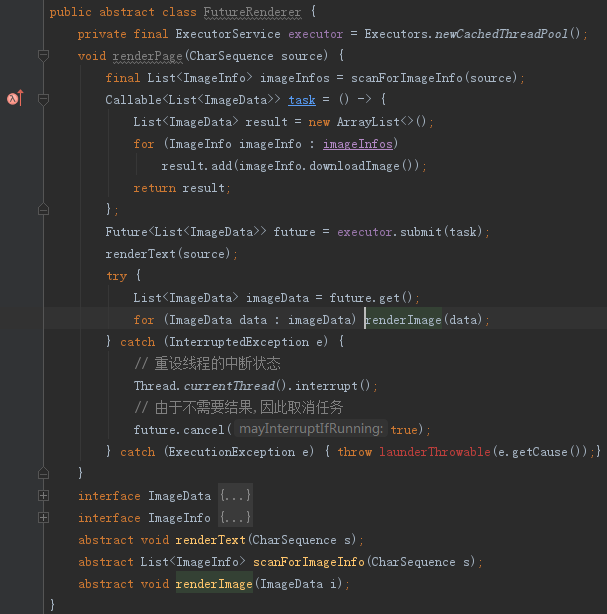
Task: Click the underlined imageInfos reference
Action: [358, 144]
